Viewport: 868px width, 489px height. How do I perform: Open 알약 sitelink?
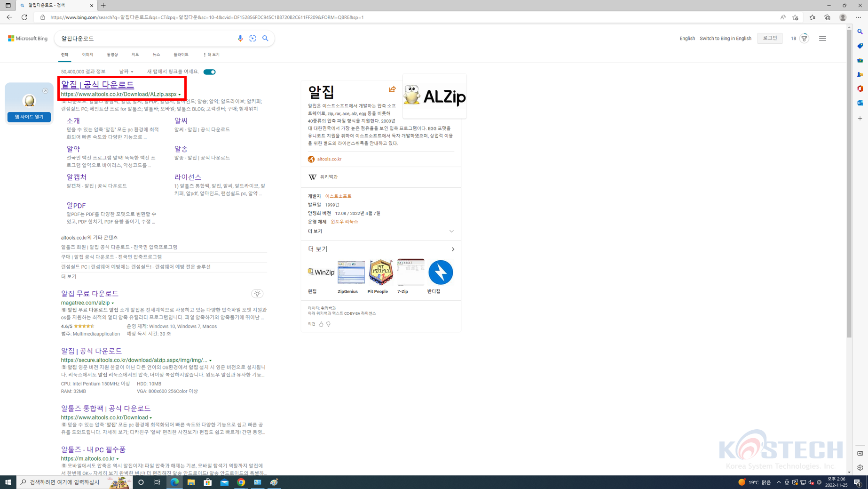(x=73, y=149)
